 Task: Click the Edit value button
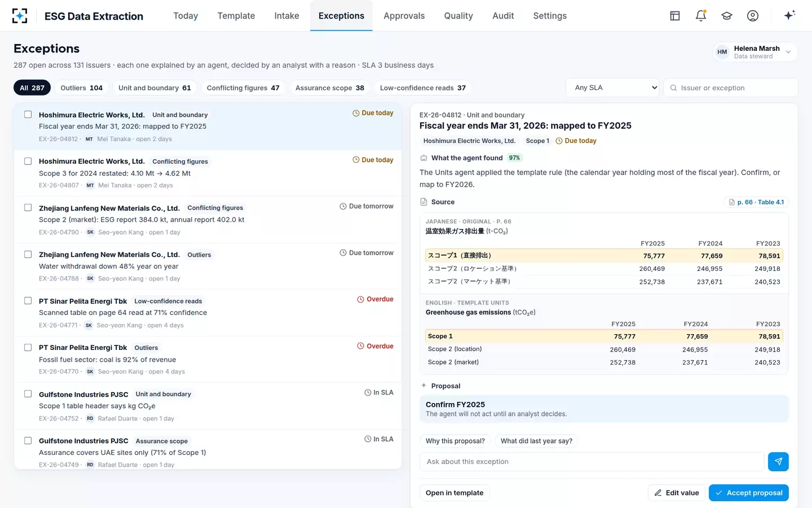(677, 493)
